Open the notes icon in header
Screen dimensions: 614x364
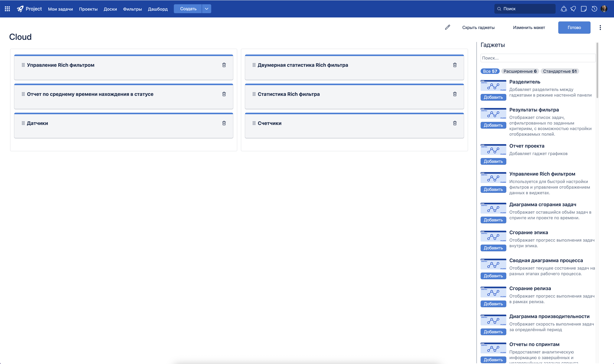tap(584, 9)
